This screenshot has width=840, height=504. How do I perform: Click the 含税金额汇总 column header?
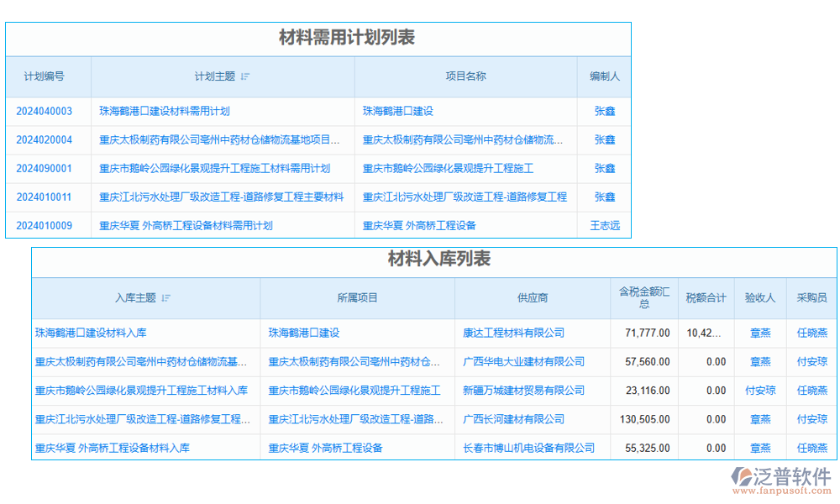click(x=644, y=297)
